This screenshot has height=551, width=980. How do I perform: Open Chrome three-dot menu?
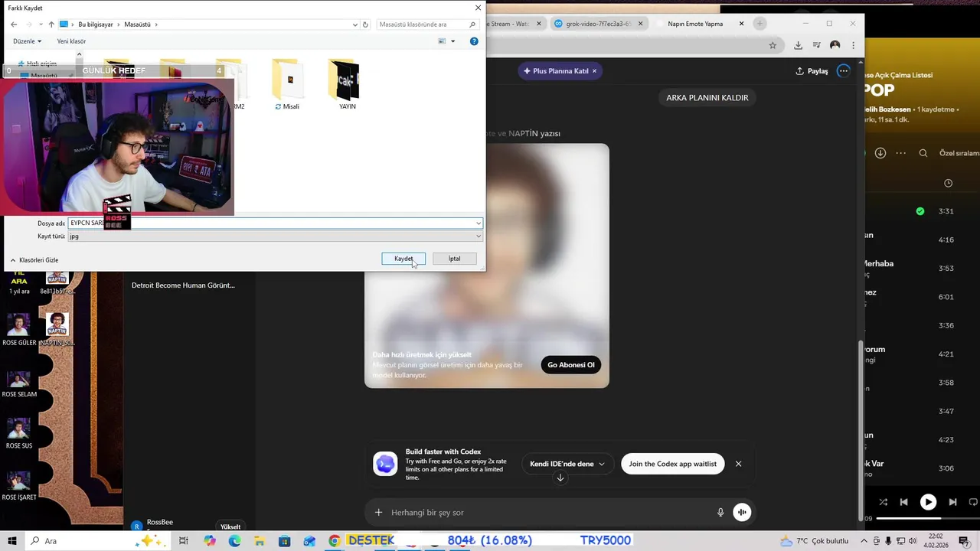(853, 45)
